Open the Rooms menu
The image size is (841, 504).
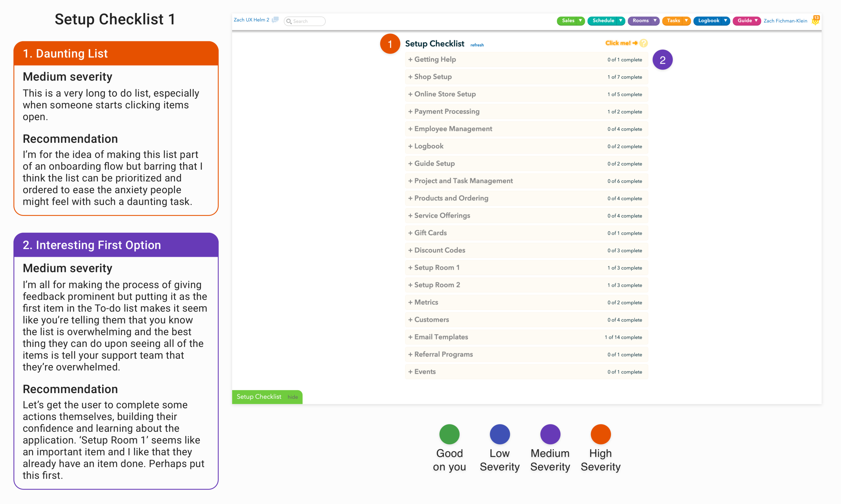640,21
